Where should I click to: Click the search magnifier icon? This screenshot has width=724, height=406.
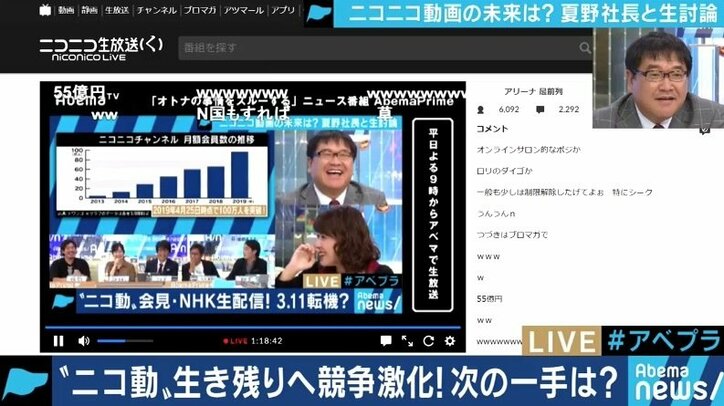point(585,48)
